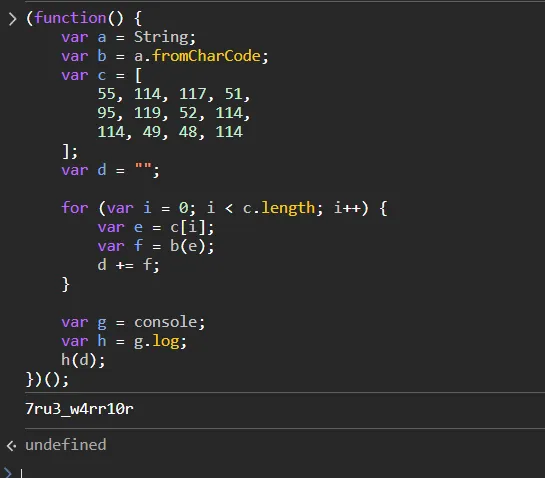Click the undefined return value
This screenshot has width=545, height=478.
point(66,445)
